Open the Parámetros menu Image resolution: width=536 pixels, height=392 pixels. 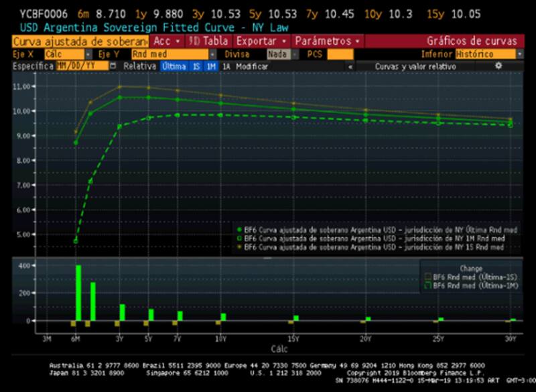click(327, 41)
